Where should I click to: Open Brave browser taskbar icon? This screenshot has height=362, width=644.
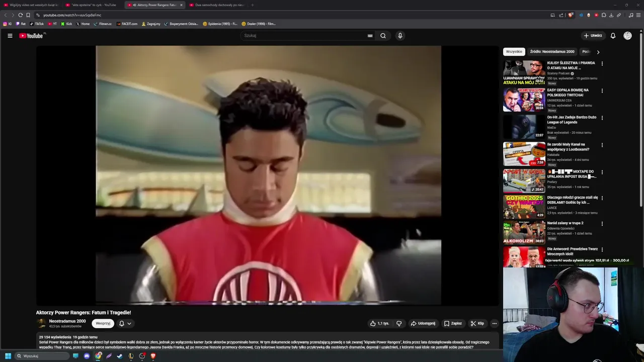coord(153,356)
